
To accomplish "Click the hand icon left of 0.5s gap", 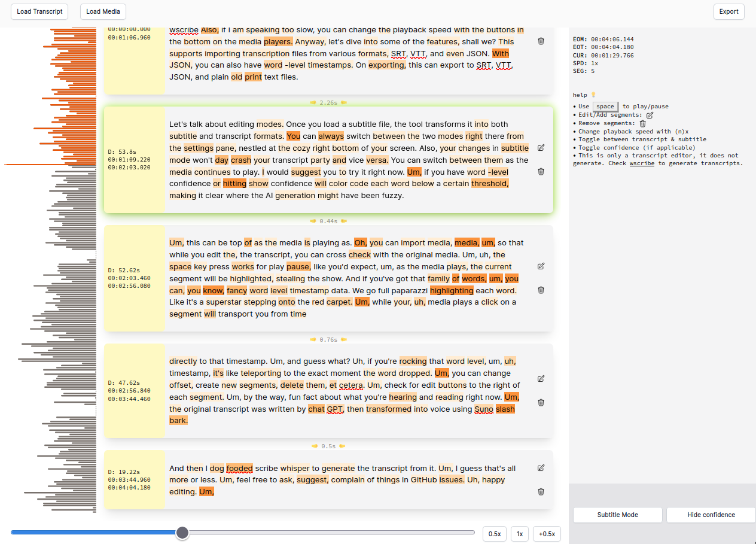I will (x=315, y=446).
